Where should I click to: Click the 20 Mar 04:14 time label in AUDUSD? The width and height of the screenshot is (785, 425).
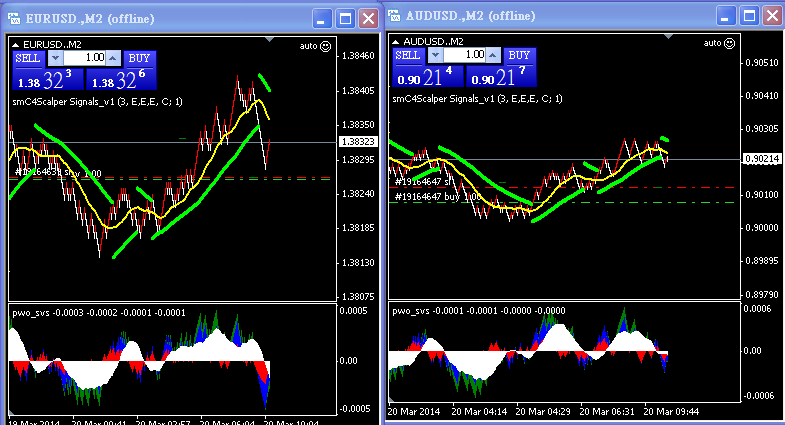coord(479,412)
